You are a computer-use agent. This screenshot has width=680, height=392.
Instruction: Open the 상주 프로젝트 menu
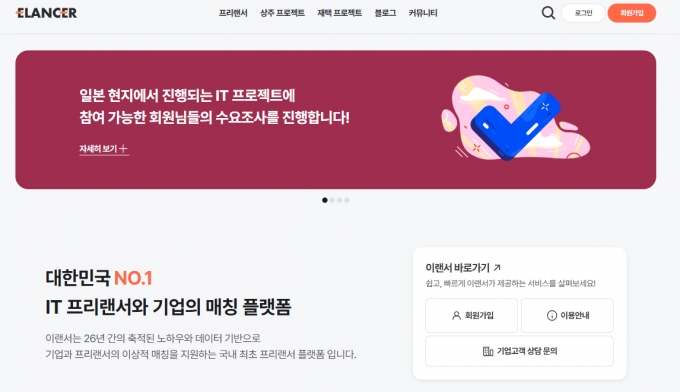(x=282, y=13)
